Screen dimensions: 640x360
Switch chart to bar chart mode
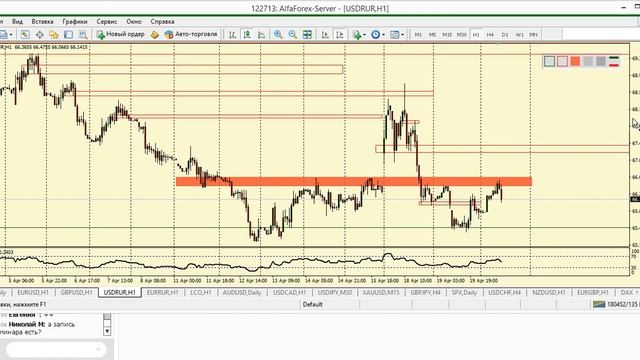click(x=232, y=35)
